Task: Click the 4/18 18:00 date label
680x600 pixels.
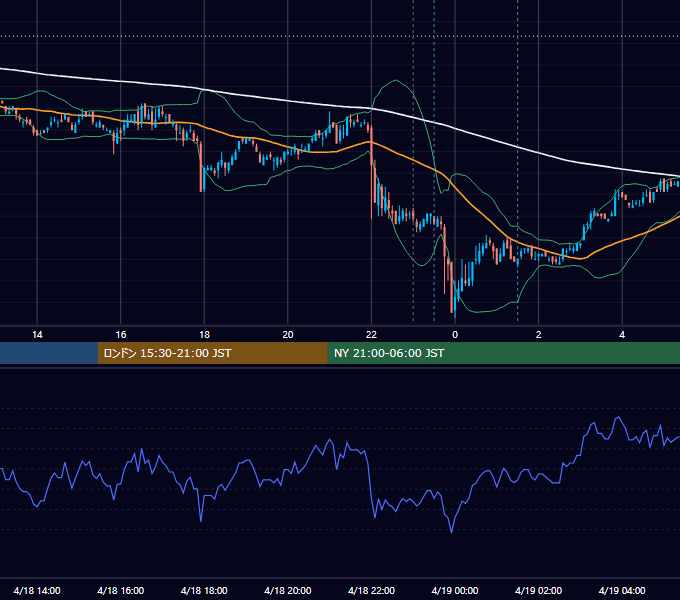Action: tap(204, 590)
